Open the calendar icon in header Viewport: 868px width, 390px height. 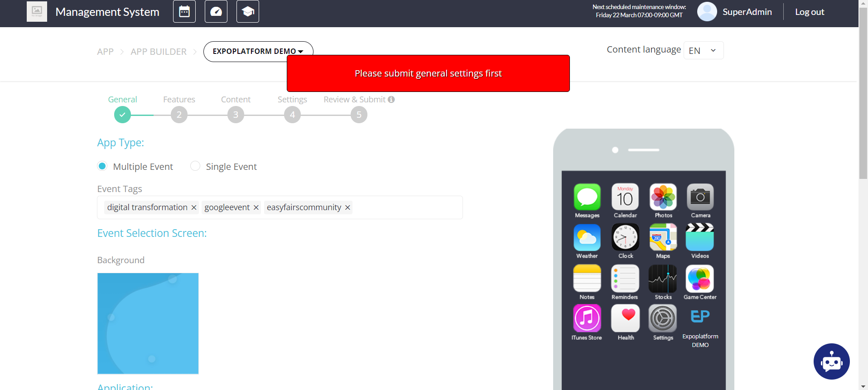click(x=184, y=12)
